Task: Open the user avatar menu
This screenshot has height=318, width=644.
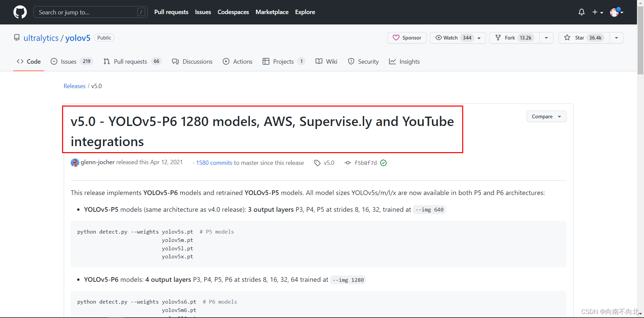Action: click(616, 12)
